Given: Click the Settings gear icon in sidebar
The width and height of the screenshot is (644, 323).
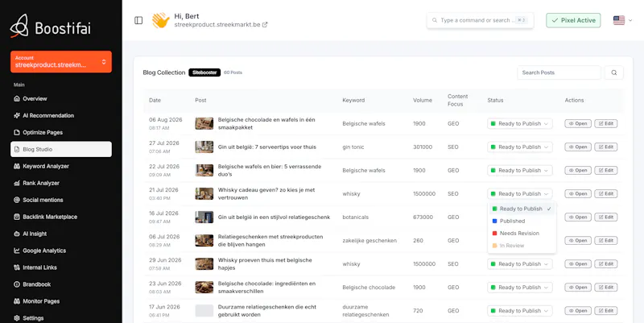Looking at the screenshot, I should tap(17, 318).
